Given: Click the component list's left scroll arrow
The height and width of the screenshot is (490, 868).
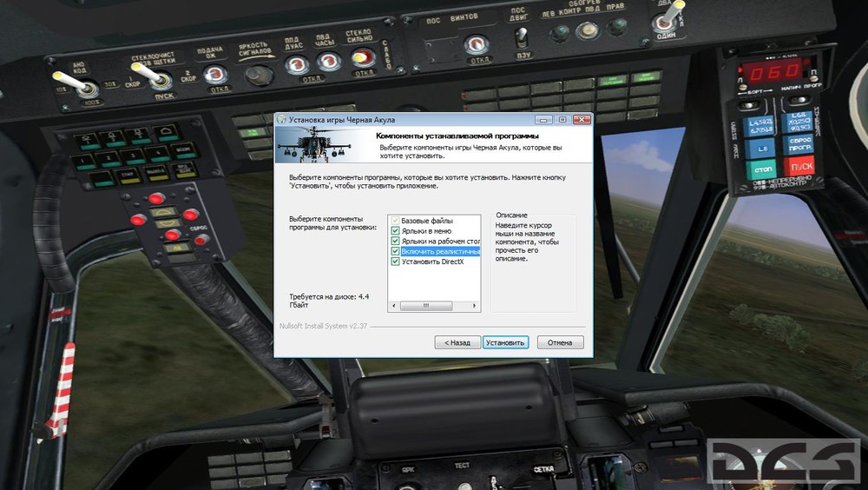Looking at the screenshot, I should tap(393, 306).
